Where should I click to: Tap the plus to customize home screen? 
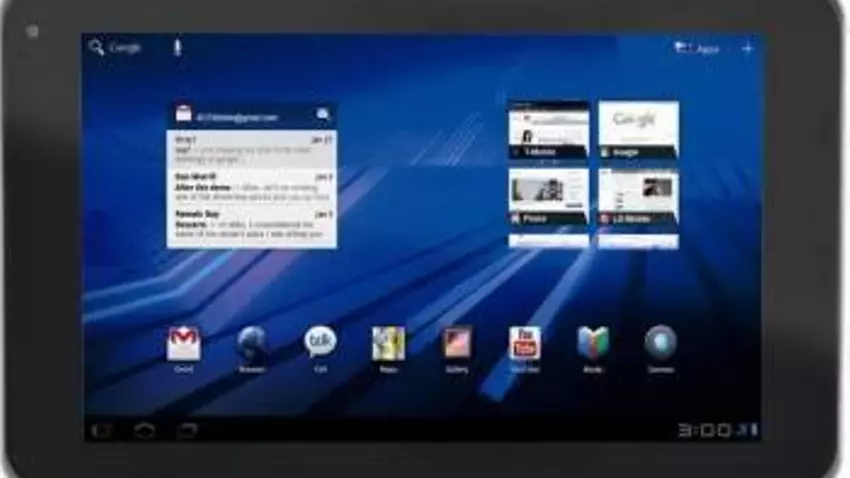[747, 48]
